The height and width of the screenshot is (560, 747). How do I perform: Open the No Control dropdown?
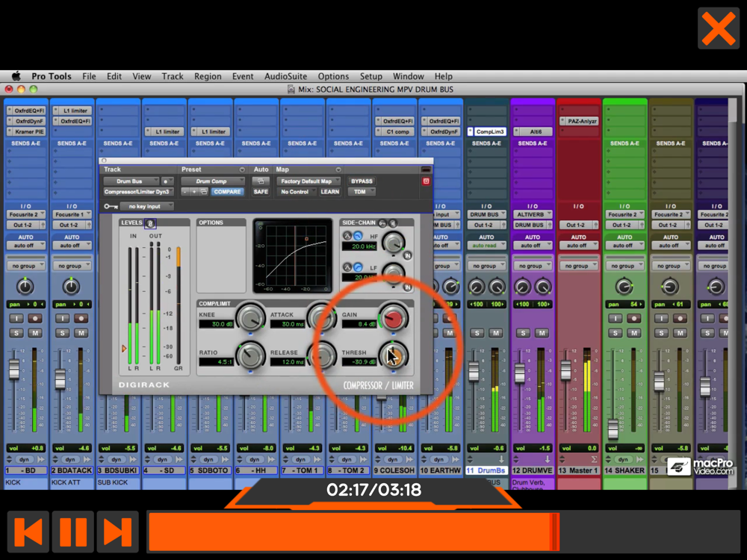click(x=297, y=192)
